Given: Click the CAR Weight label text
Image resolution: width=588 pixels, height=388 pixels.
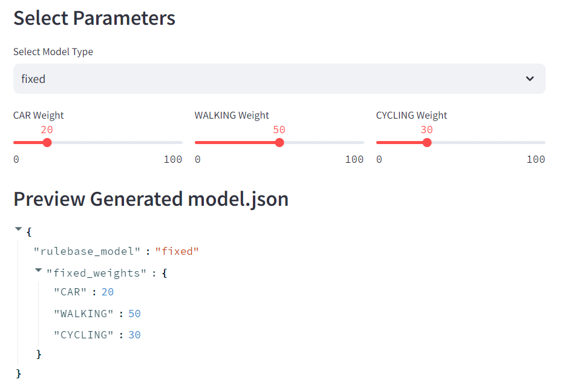Looking at the screenshot, I should click(39, 115).
